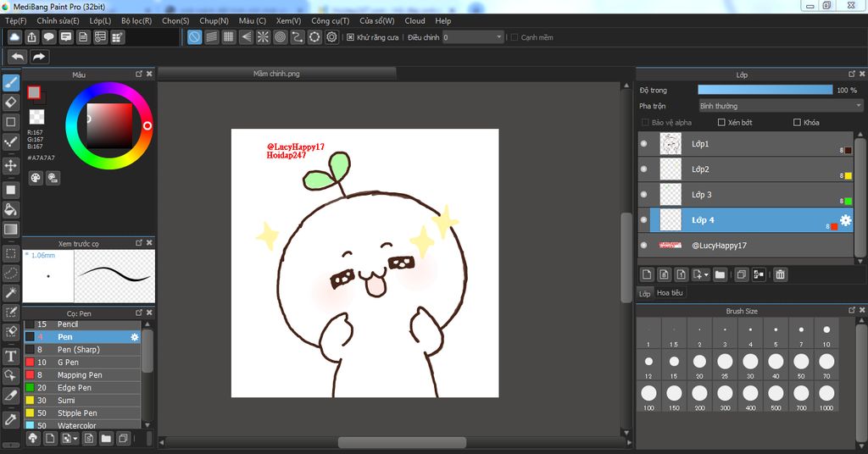This screenshot has width=868, height=454.
Task: Open Lớp 4 layer settings gear
Action: point(845,220)
